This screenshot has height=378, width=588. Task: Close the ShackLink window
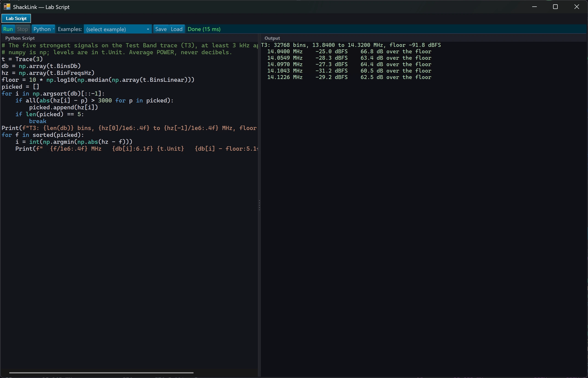577,7
